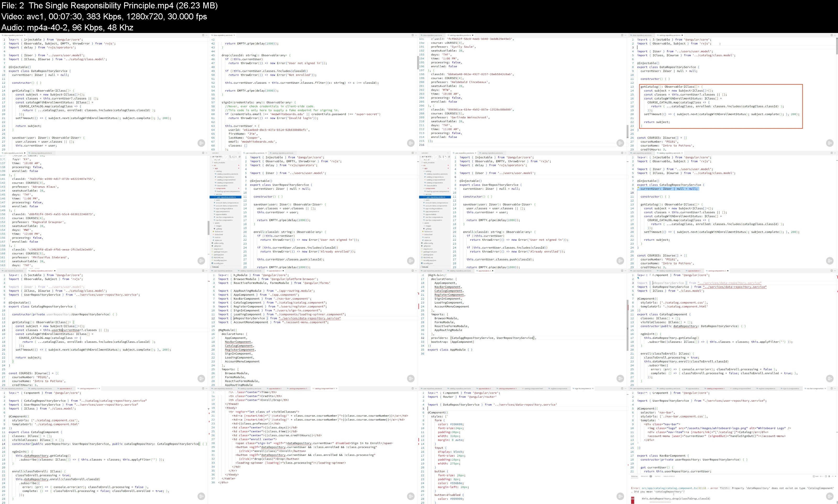Collapse the app folder in the first explorer thumbnail
838x504 pixels.
click(216, 169)
